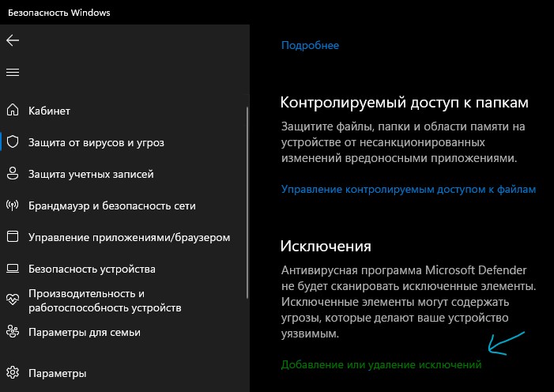The image size is (554, 392).
Task: Click Добавление или удаление исключений link
Action: 381,364
